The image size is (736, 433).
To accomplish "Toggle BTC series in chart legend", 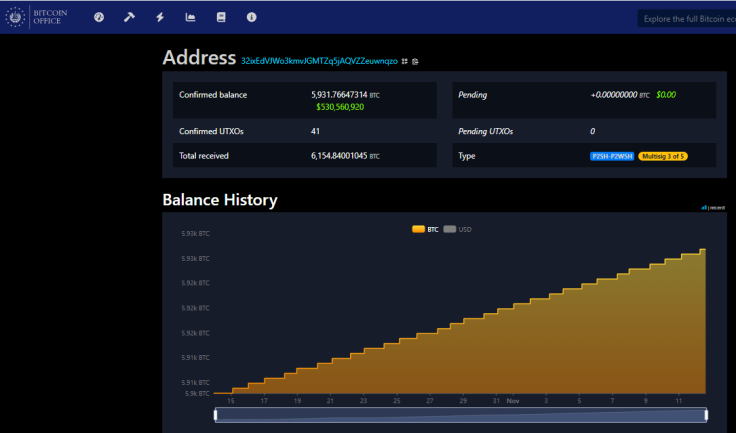I will click(x=425, y=229).
